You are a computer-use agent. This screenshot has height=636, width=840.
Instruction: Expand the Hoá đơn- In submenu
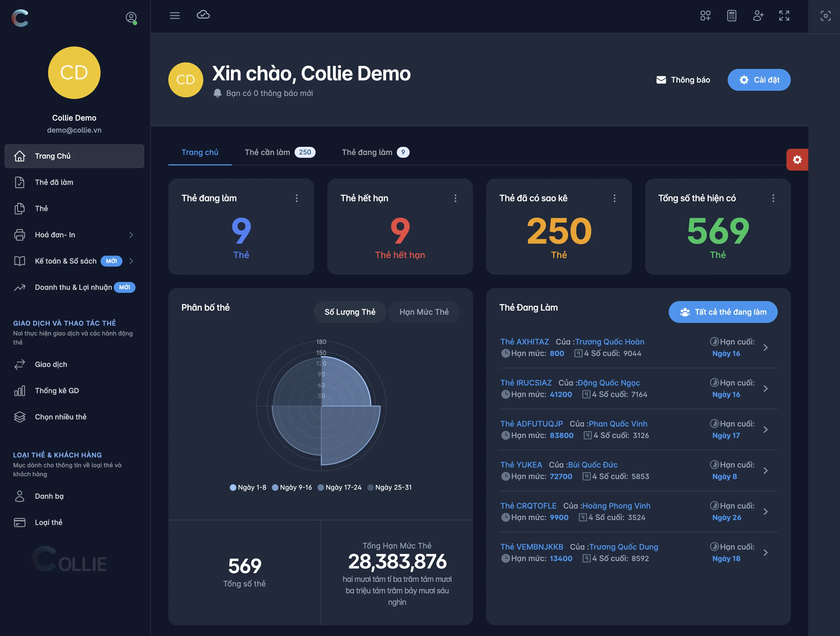pos(131,235)
